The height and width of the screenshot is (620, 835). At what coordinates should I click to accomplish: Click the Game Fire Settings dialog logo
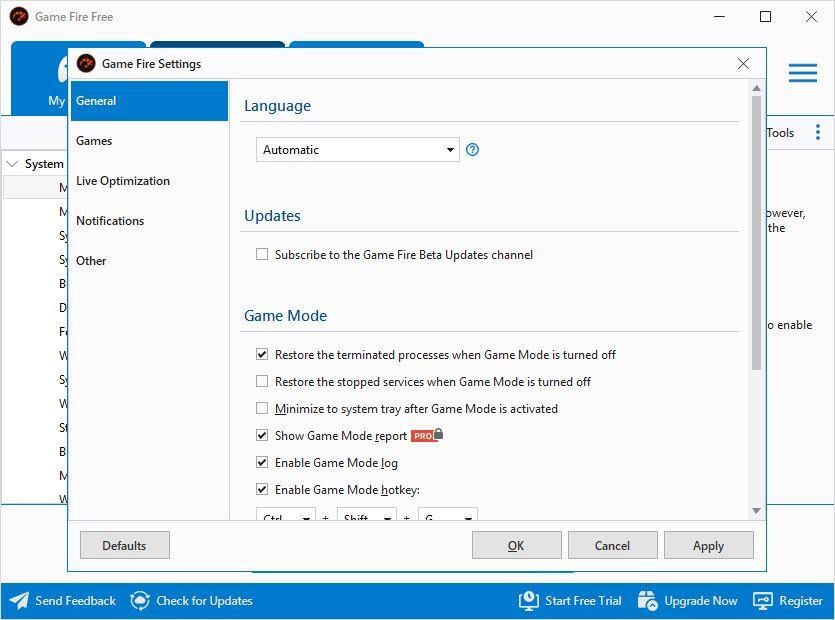[x=86, y=63]
